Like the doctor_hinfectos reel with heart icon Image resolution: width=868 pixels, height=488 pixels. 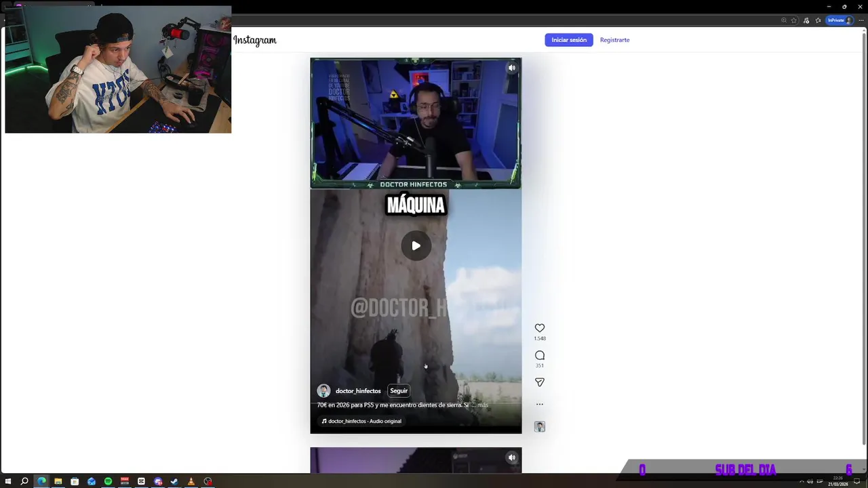click(540, 328)
